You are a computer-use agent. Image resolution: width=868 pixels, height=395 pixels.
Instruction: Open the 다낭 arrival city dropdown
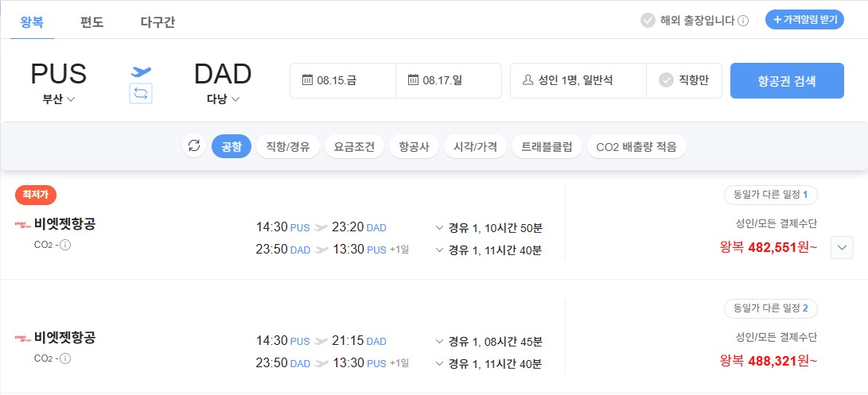click(223, 99)
